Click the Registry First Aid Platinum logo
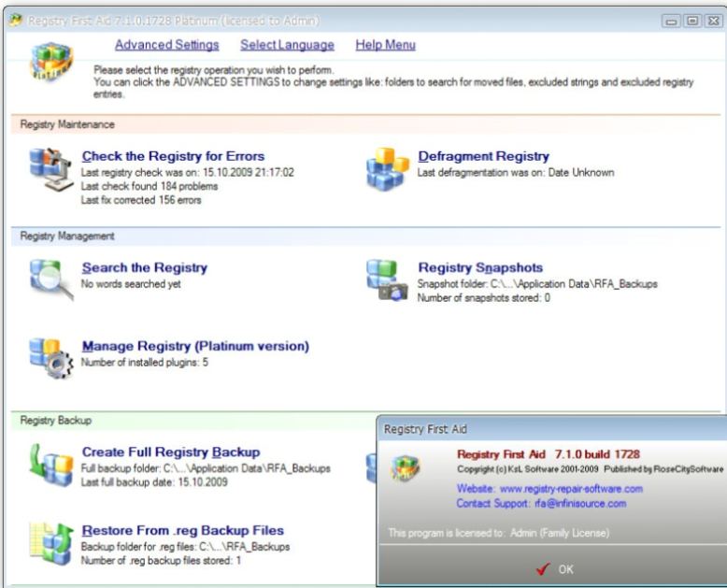 click(51, 62)
